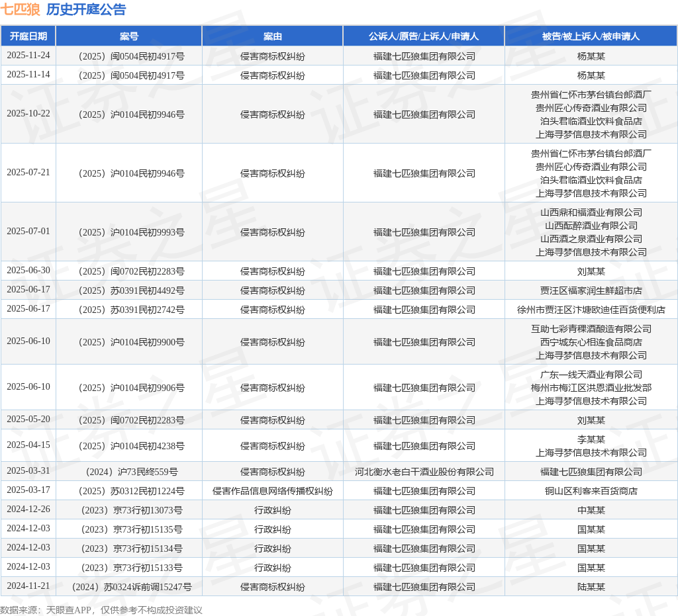Image resolution: width=678 pixels, height=616 pixels.
Task: Click the 侵害作品信息网络传播权纠纷 cause cell
Action: 272,491
